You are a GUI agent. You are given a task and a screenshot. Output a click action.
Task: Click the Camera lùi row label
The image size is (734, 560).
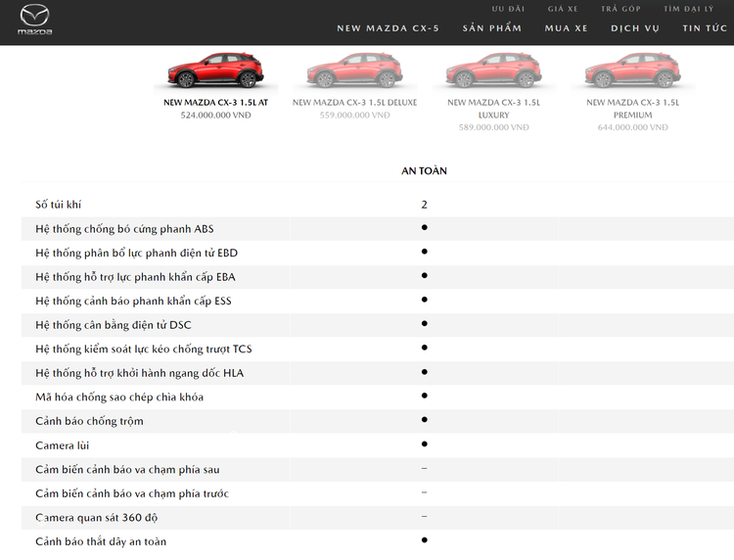63,445
